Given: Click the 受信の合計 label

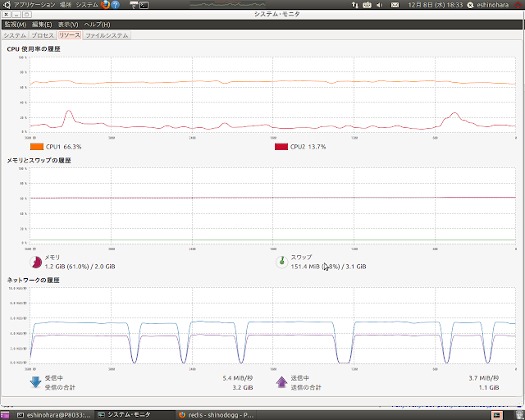Looking at the screenshot, I should pyautogui.click(x=60, y=387).
